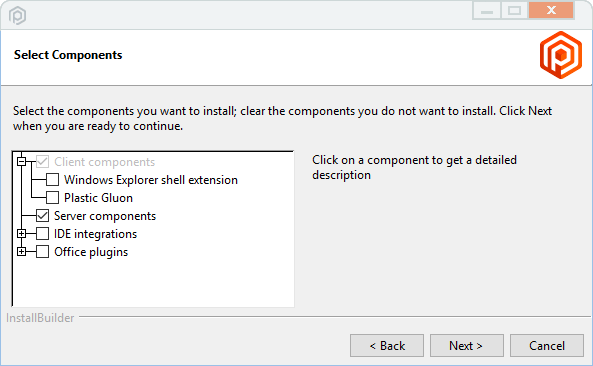Tick the Plastic Gluon checkbox
The width and height of the screenshot is (593, 366).
click(x=53, y=197)
